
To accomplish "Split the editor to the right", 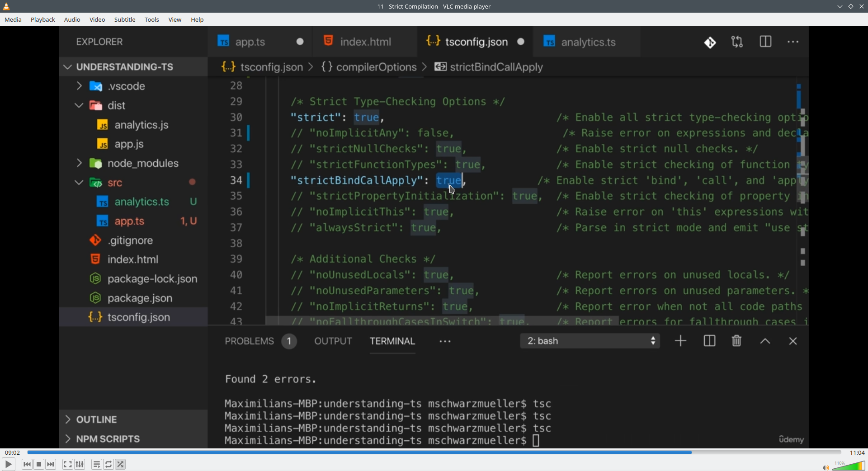I will click(x=765, y=42).
